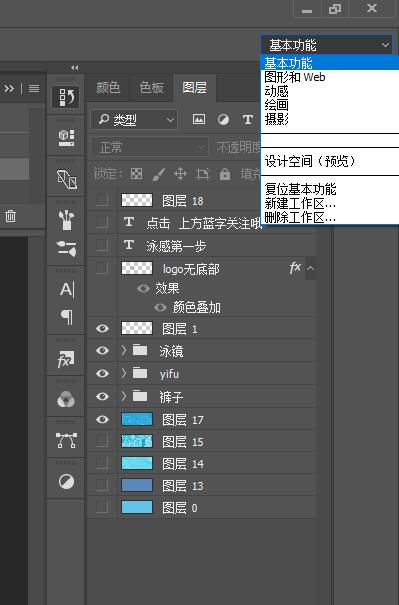399x605 pixels.
Task: Hide the yifu group
Action: tap(102, 373)
